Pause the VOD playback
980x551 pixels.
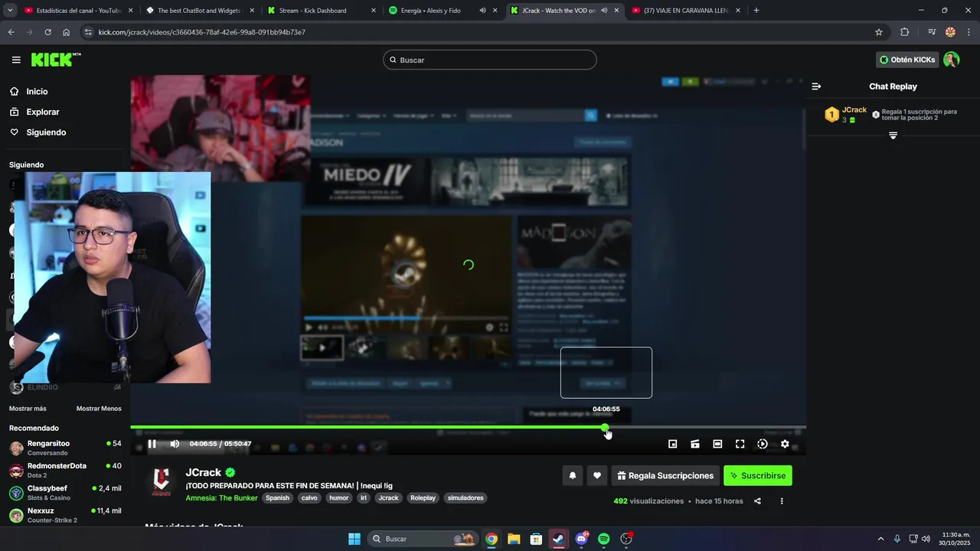[x=152, y=444]
